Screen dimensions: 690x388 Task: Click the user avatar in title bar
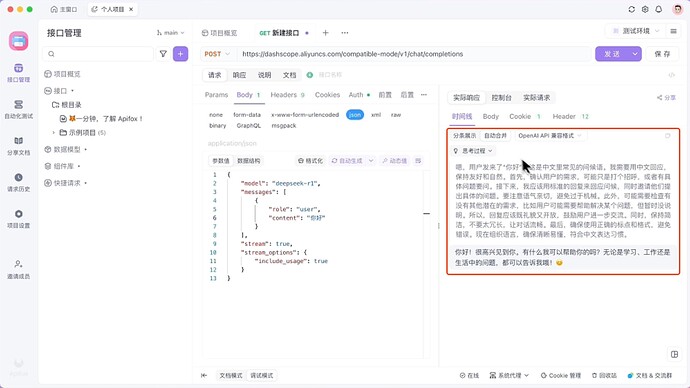(x=677, y=9)
